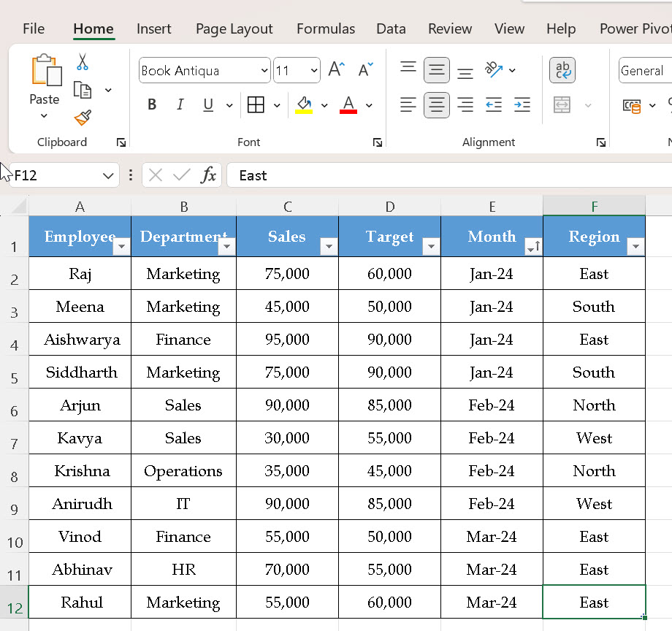Click the Middle Align icon
Image resolution: width=672 pixels, height=631 pixels.
tap(436, 70)
